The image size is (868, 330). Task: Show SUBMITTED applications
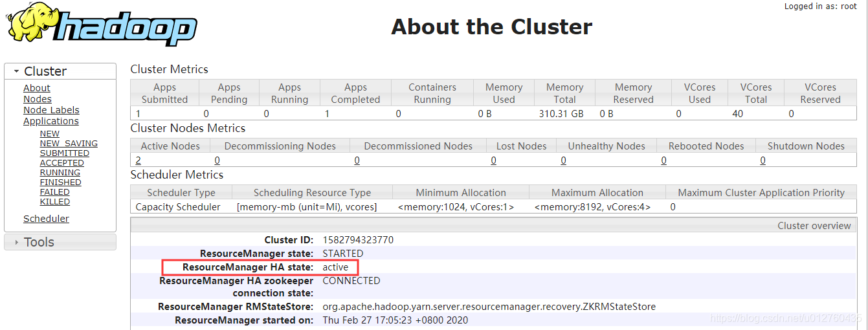[65, 153]
